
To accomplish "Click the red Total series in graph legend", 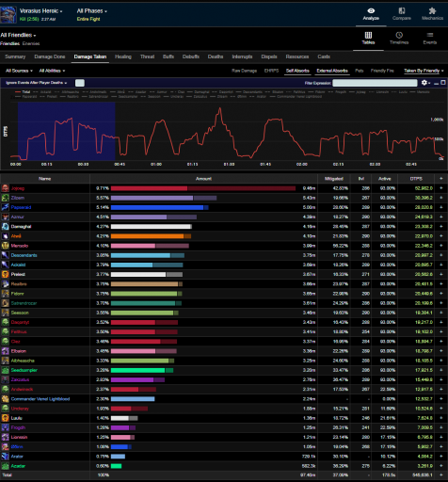I will click(x=23, y=92).
